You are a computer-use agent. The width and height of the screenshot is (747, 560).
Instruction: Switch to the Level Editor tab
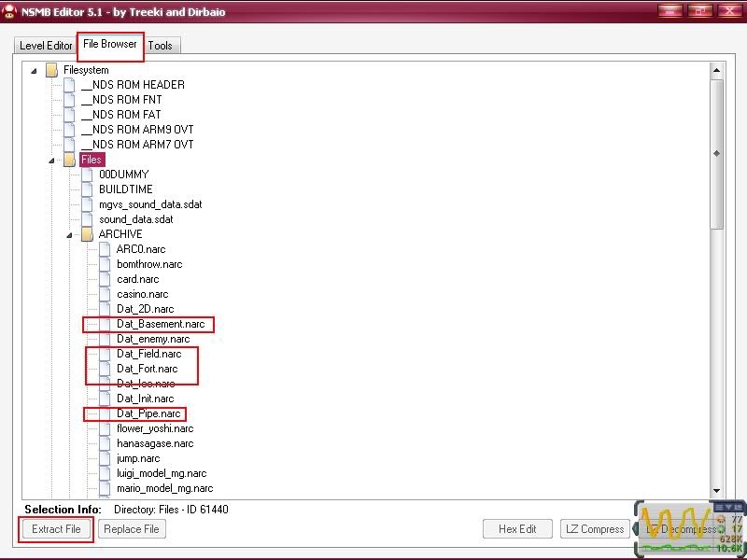[x=45, y=45]
